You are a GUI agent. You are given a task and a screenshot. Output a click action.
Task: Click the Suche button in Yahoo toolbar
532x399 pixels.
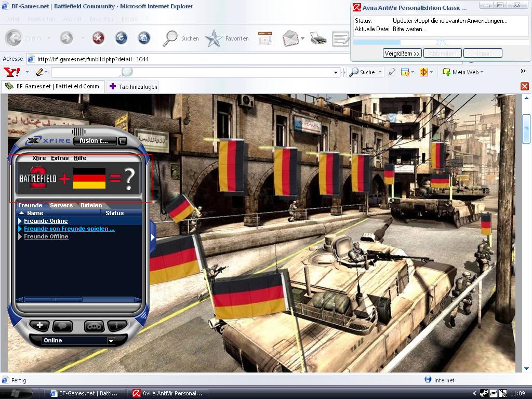click(x=362, y=72)
